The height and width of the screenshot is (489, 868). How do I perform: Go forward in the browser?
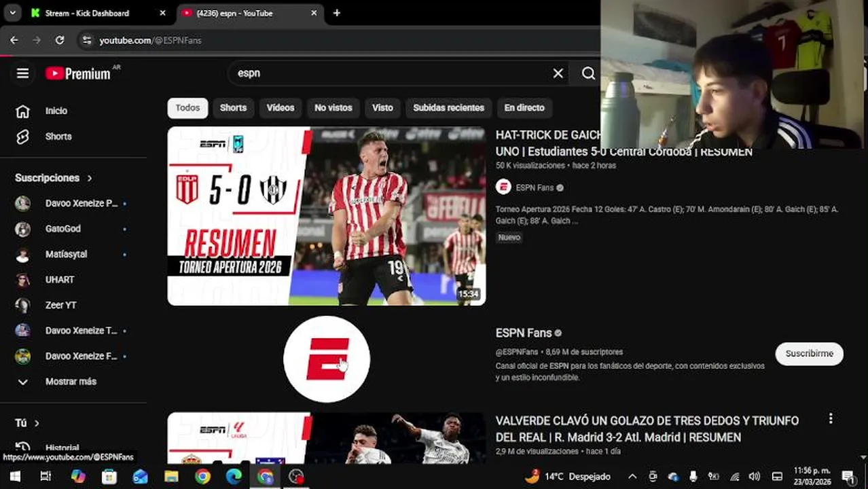37,40
